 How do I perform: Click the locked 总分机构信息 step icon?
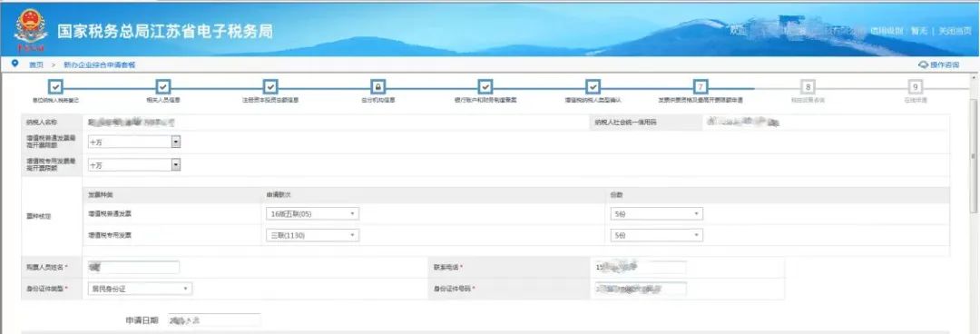coord(378,87)
